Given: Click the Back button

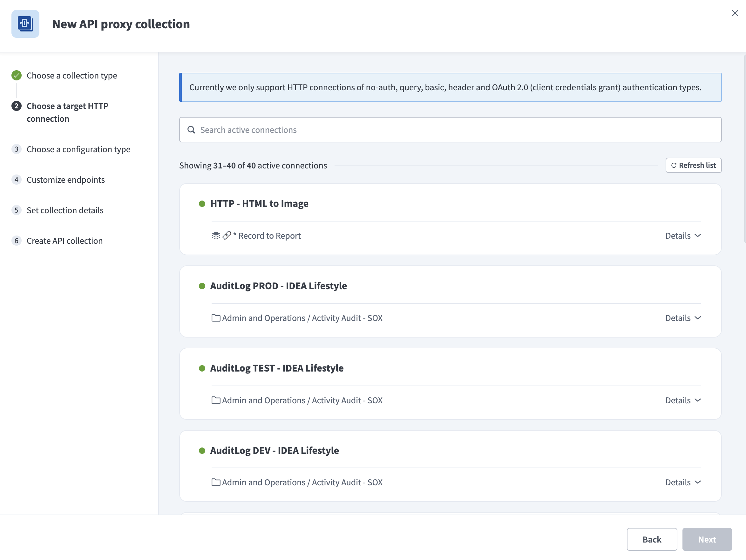Looking at the screenshot, I should [x=652, y=539].
